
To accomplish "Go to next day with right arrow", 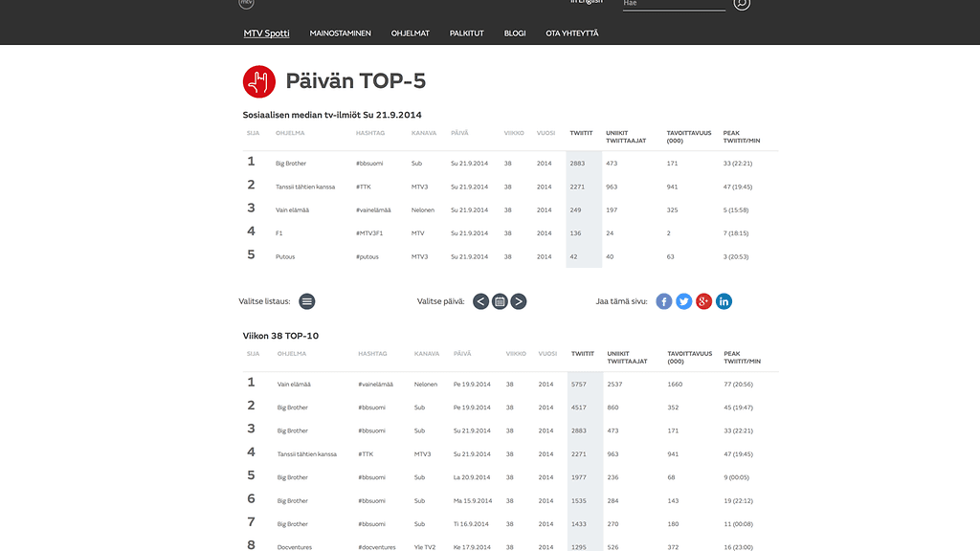I will 519,301.
